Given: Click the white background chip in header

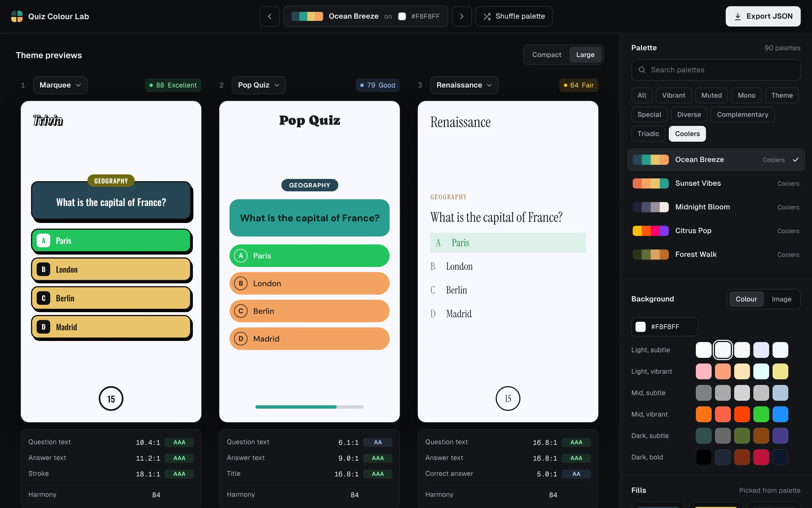Looking at the screenshot, I should (x=402, y=16).
